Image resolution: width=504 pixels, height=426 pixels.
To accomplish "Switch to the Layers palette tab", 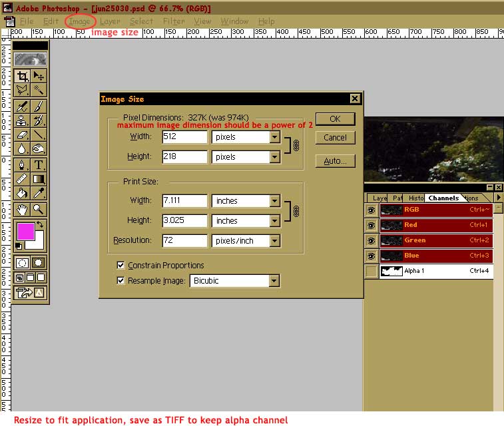I will [x=379, y=198].
